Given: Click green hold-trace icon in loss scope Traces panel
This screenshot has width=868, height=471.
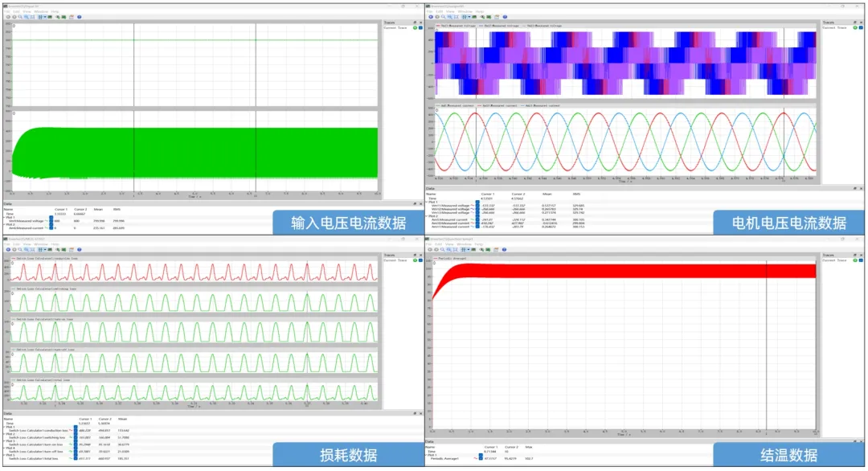Looking at the screenshot, I should click(x=415, y=260).
